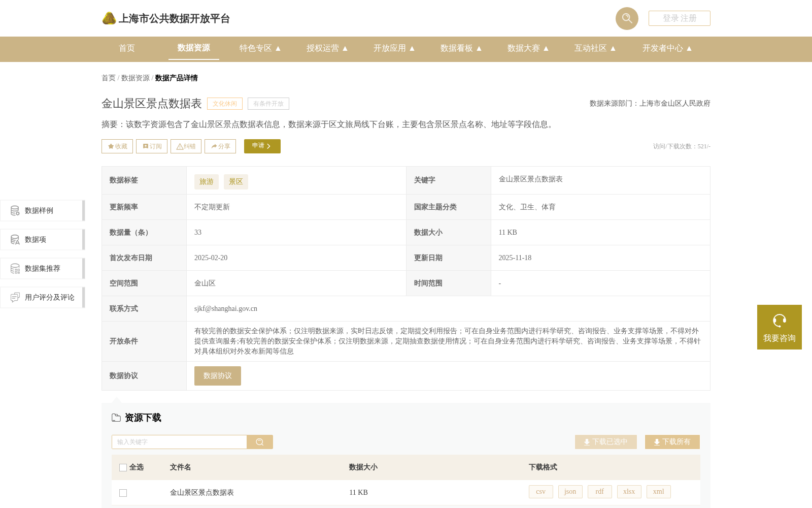This screenshot has height=508, width=812.
Task: Open 数据项 in the side panel
Action: click(42, 240)
